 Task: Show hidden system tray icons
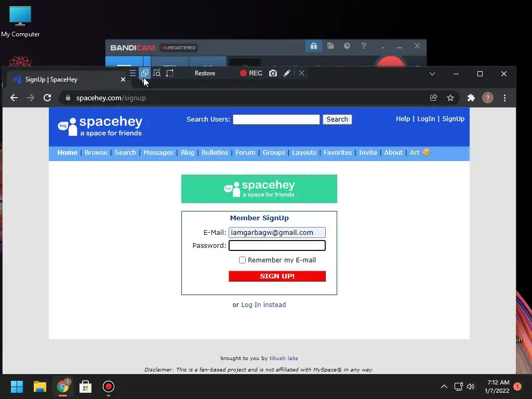(444, 387)
